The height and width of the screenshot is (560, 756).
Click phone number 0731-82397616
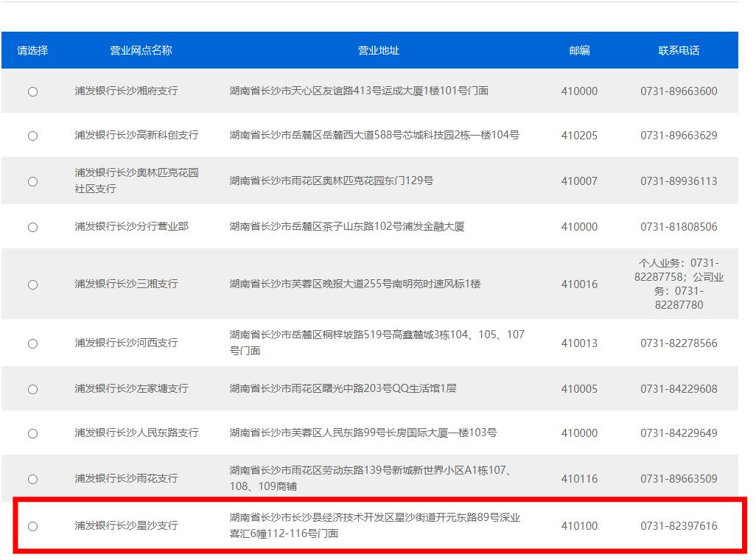tap(679, 526)
